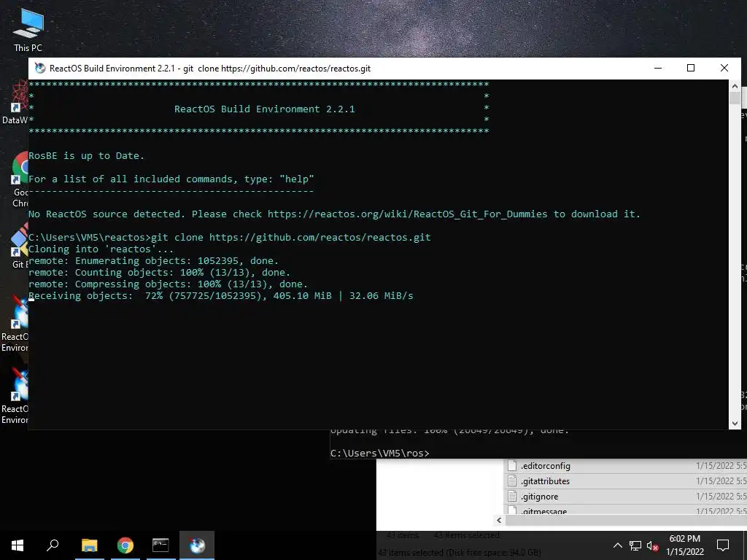Viewport: 747px width, 560px height.
Task: Click the .editorconfig file icon
Action: (x=512, y=466)
